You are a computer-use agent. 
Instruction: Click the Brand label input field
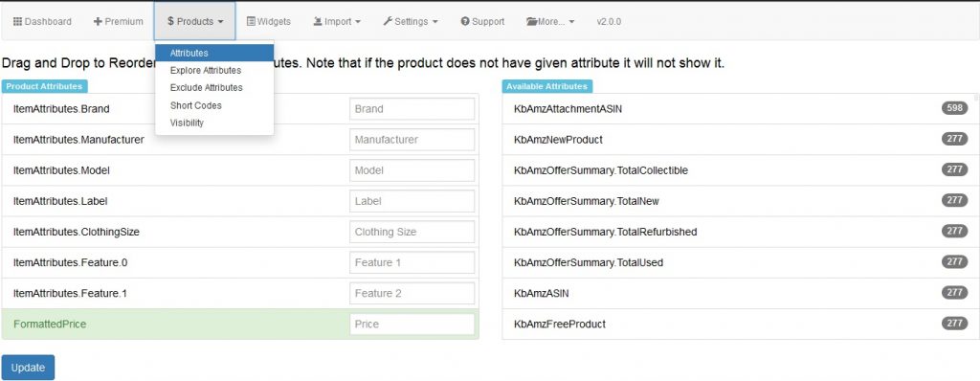click(x=412, y=109)
